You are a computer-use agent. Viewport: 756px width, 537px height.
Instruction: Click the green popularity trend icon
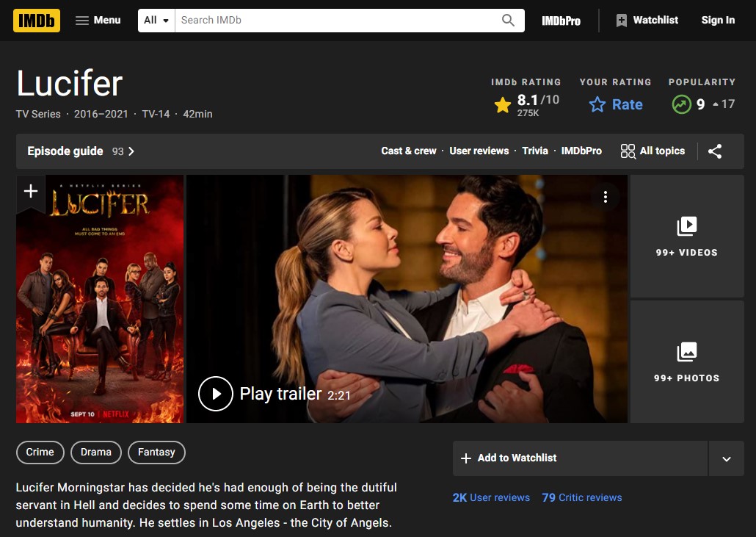(681, 104)
